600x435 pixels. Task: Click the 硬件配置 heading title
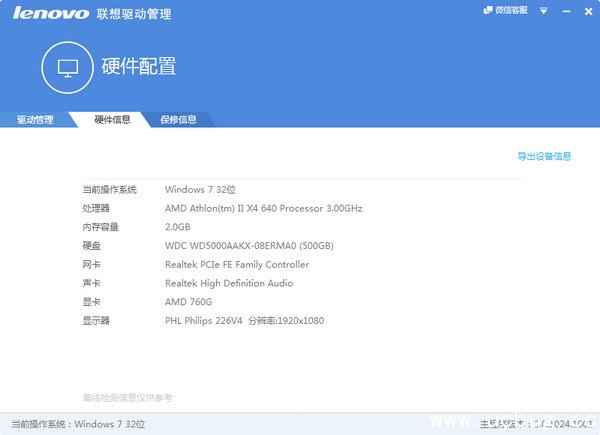(139, 66)
